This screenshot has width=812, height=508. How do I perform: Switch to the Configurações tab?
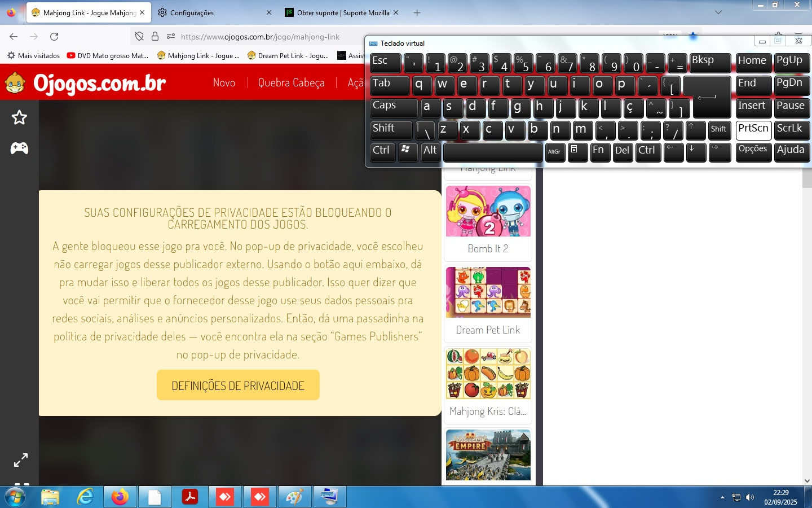point(214,12)
